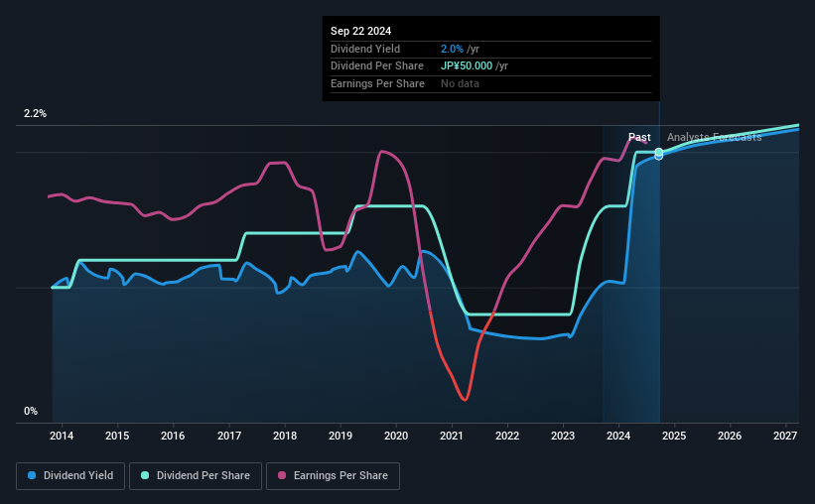815x504 pixels.
Task: Toggle the Dividend Yield legend button
Action: pyautogui.click(x=70, y=476)
